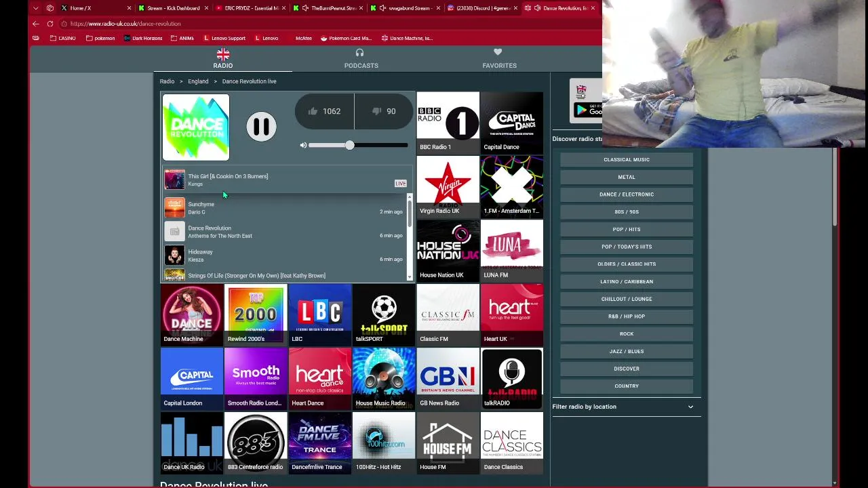The width and height of the screenshot is (868, 488).
Task: Open Classic FM station tile
Action: (x=448, y=314)
